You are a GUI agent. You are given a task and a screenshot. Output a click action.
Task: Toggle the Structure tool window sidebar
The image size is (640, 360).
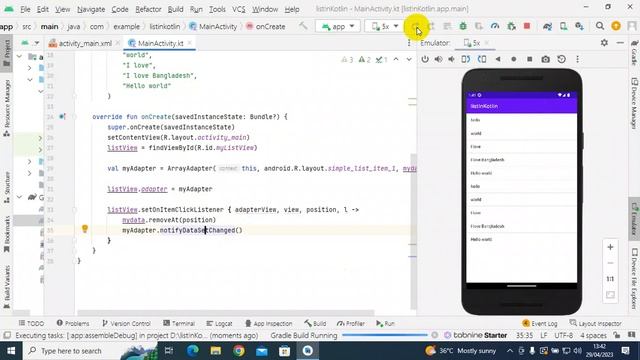(x=7, y=187)
